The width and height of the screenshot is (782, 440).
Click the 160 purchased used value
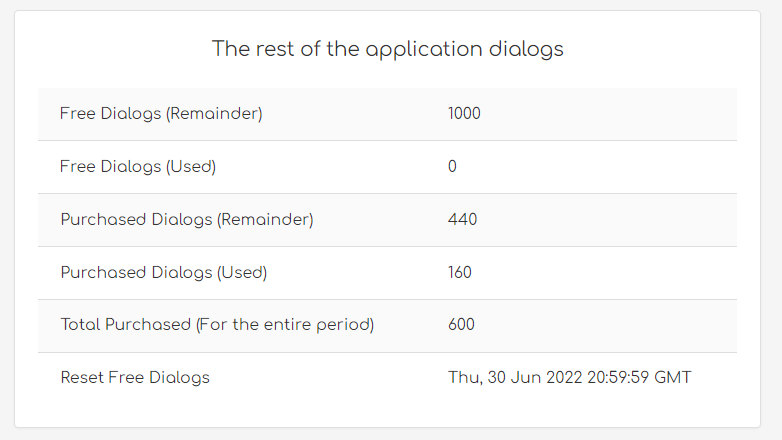(460, 272)
